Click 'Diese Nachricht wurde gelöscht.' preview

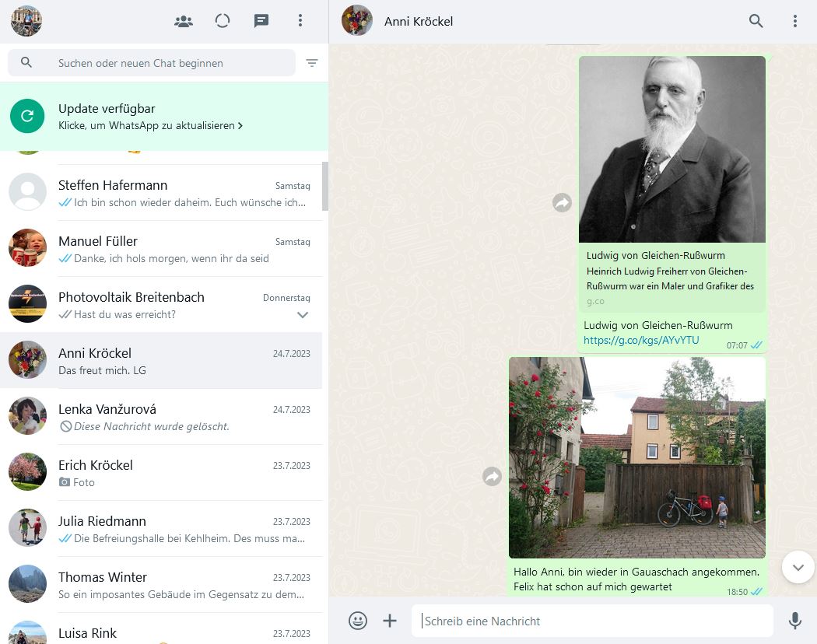click(152, 427)
